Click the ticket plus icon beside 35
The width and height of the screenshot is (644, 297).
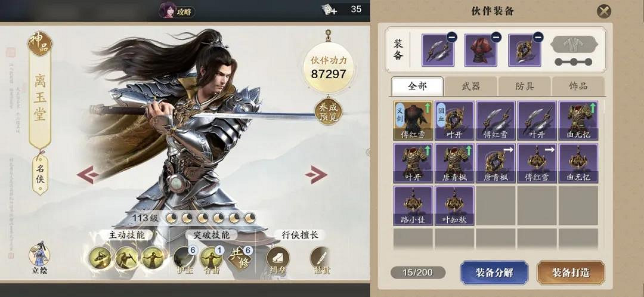329,10
